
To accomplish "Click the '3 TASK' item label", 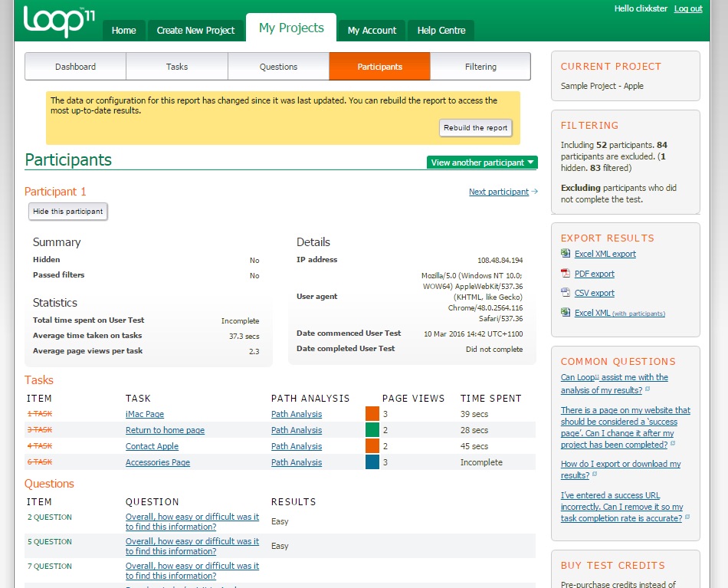I will point(39,429).
